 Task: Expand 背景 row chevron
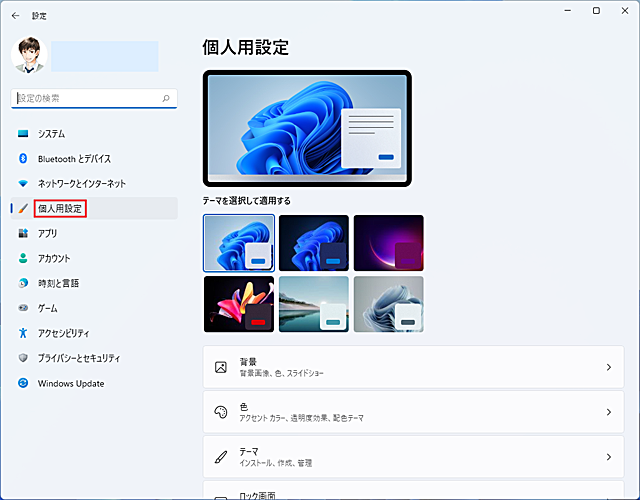(x=609, y=367)
